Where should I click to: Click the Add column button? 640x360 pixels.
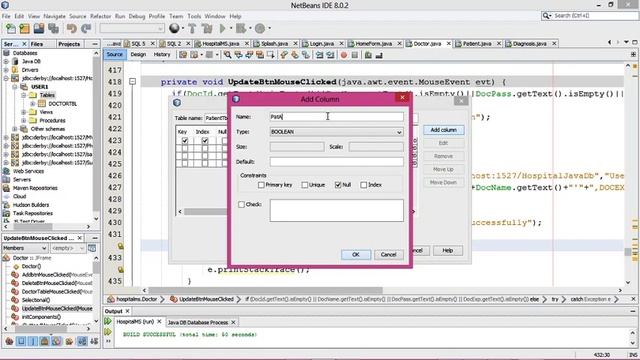(x=443, y=130)
